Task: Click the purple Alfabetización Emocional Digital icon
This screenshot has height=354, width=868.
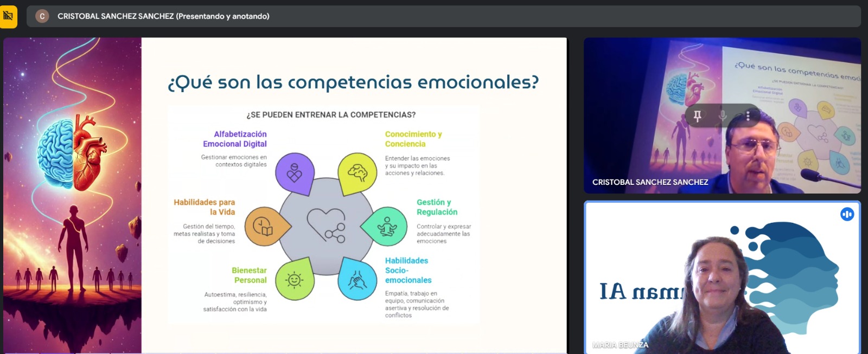Action: 295,173
